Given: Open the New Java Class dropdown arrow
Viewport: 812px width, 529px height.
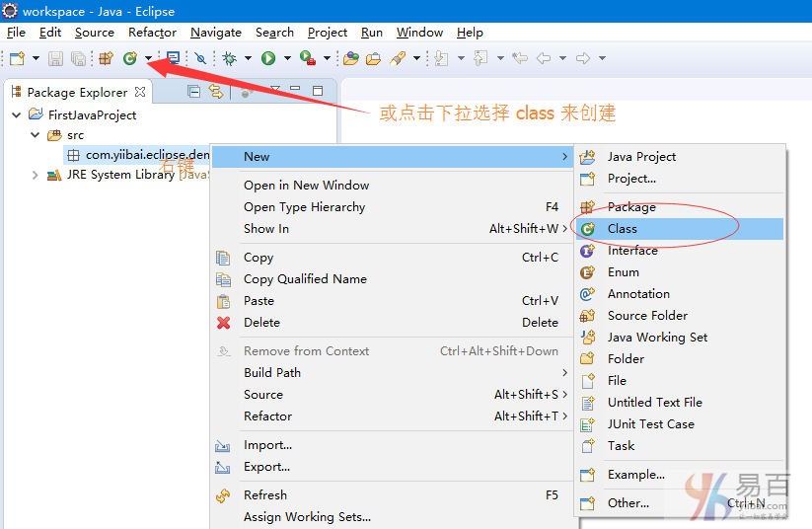Looking at the screenshot, I should (x=149, y=58).
